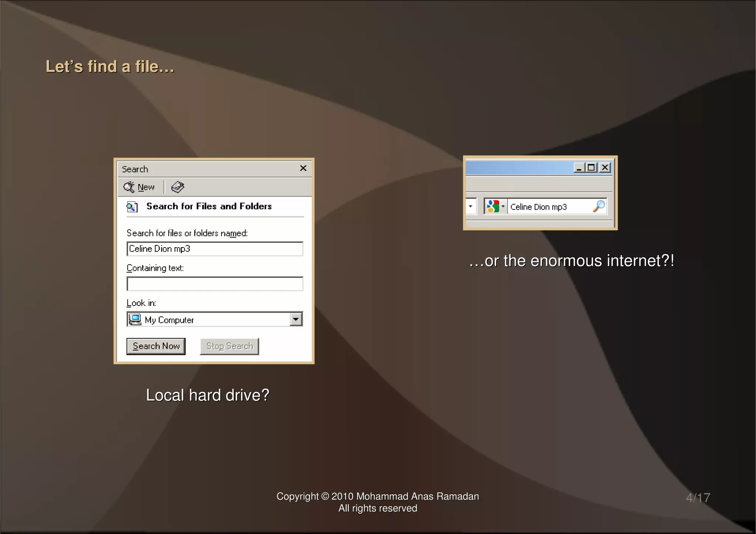Click the 'Search for files or folders named:' label

pos(187,233)
